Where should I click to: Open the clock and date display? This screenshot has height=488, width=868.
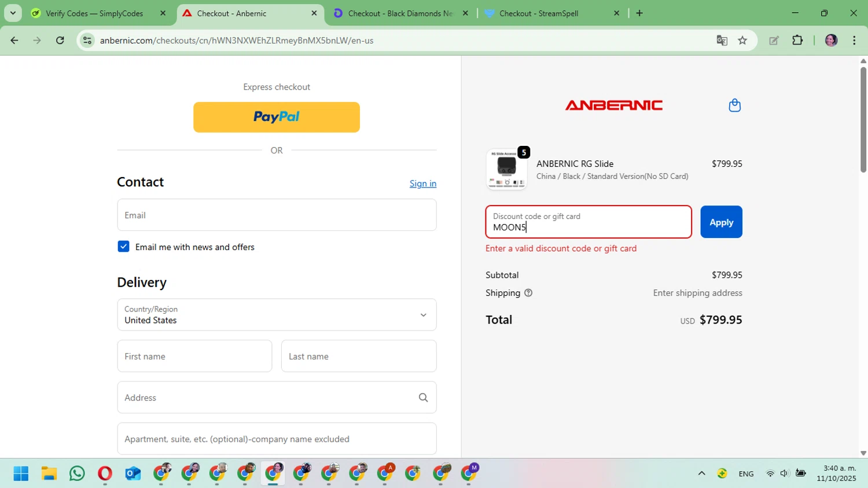tap(836, 474)
